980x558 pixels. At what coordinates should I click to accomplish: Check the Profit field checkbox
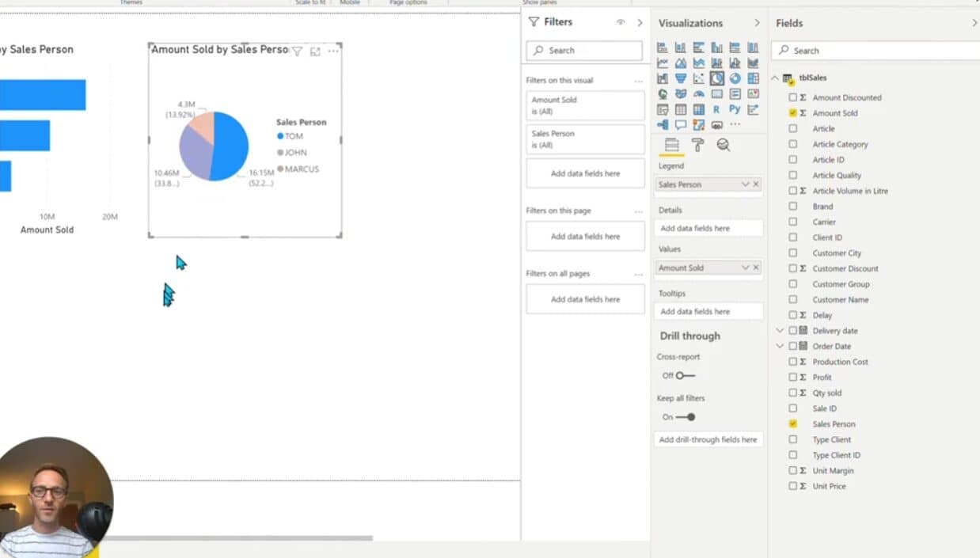coord(792,378)
